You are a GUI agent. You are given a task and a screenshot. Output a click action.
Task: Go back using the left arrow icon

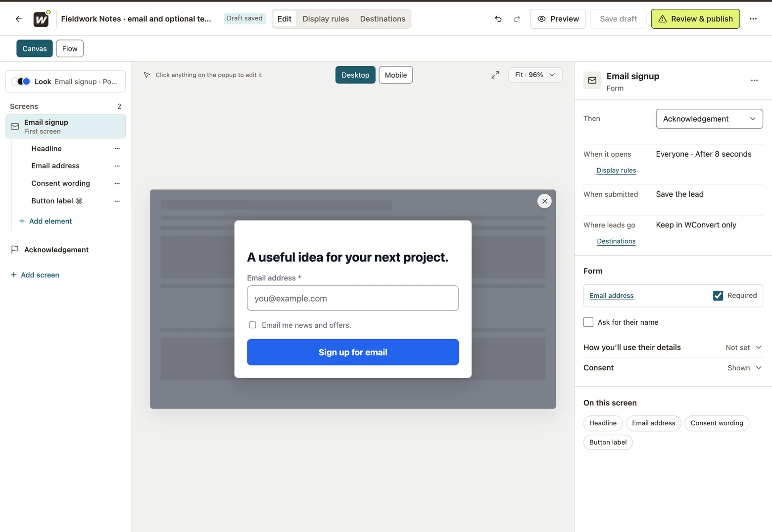(19, 19)
